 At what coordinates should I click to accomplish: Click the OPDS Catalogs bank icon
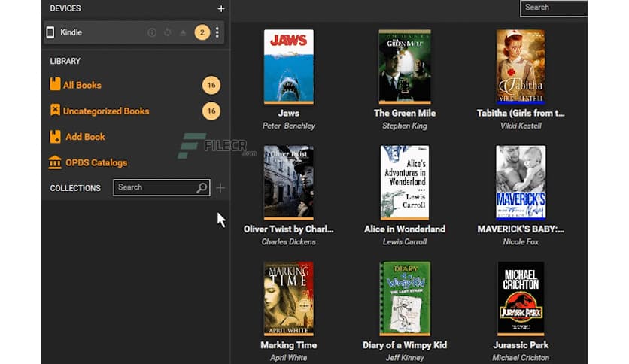(x=55, y=162)
